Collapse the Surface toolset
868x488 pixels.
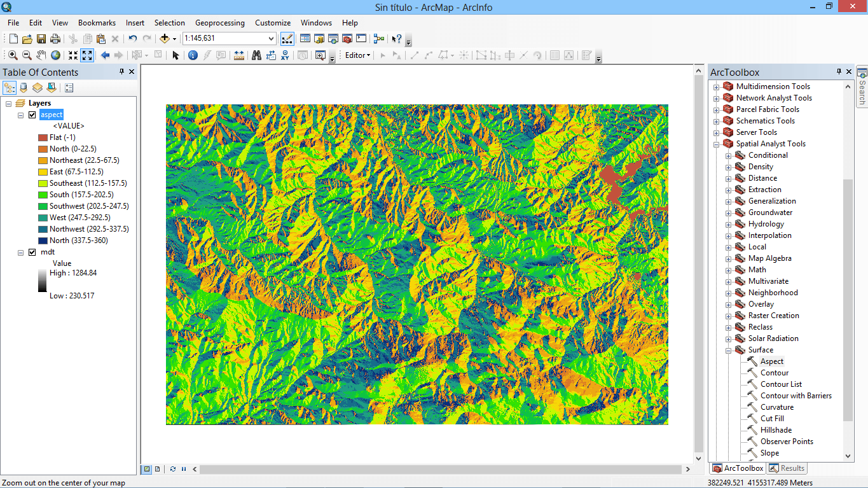click(729, 350)
